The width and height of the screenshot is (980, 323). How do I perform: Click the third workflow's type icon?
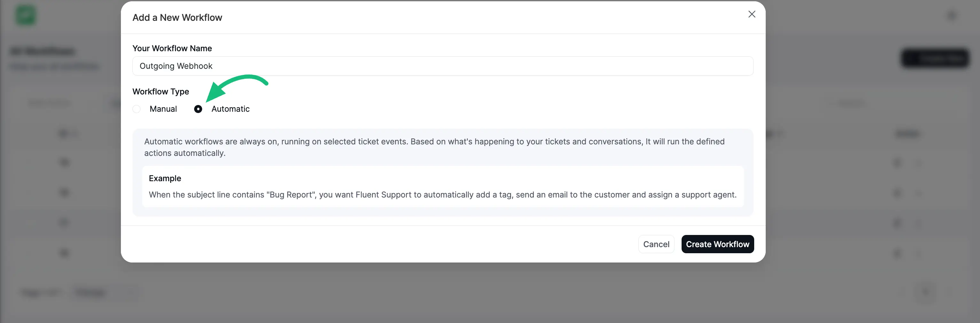(x=64, y=192)
